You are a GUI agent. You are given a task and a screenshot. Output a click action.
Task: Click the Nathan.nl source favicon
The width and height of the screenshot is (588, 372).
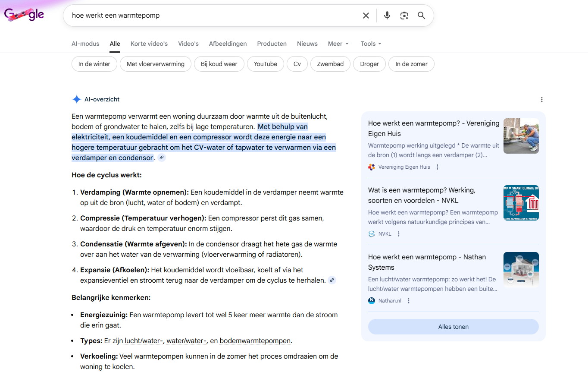click(371, 300)
